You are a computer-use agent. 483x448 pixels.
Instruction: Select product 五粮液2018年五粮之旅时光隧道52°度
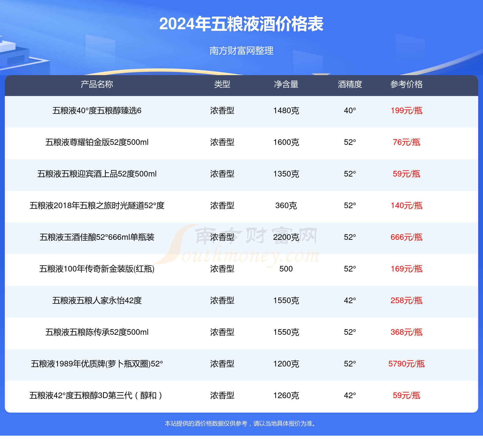(97, 205)
